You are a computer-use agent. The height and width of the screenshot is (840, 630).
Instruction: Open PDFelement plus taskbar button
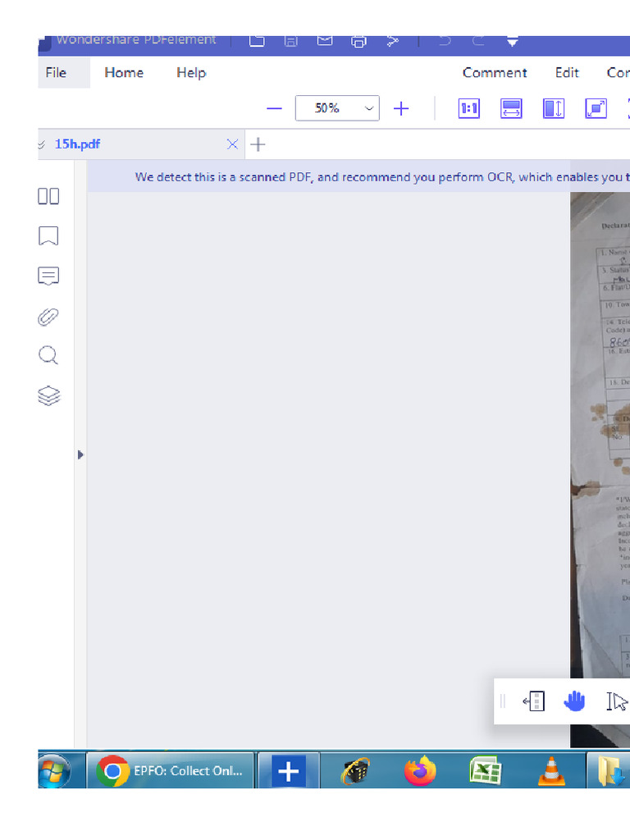(x=289, y=771)
